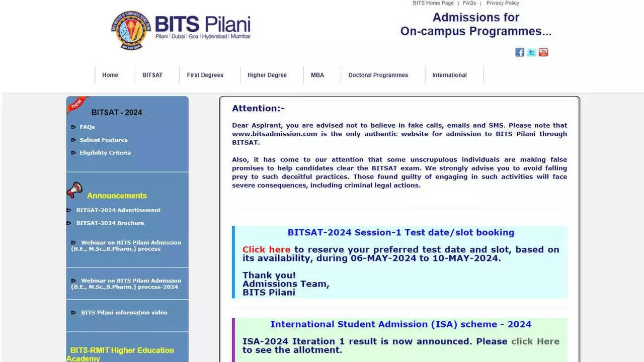Click the arrow bullet beside BITS Pilani information video
Screen dimensions: 644x362
[x=74, y=313]
